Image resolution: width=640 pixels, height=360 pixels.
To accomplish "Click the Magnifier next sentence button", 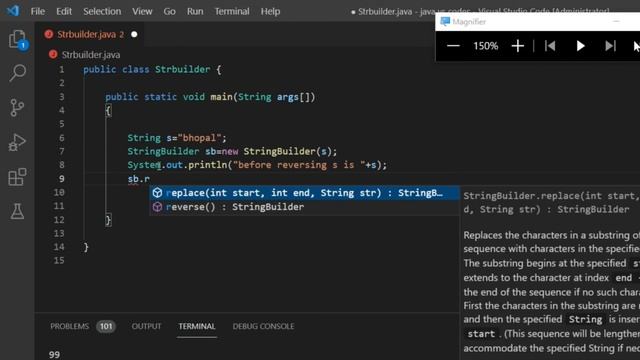I will [610, 46].
